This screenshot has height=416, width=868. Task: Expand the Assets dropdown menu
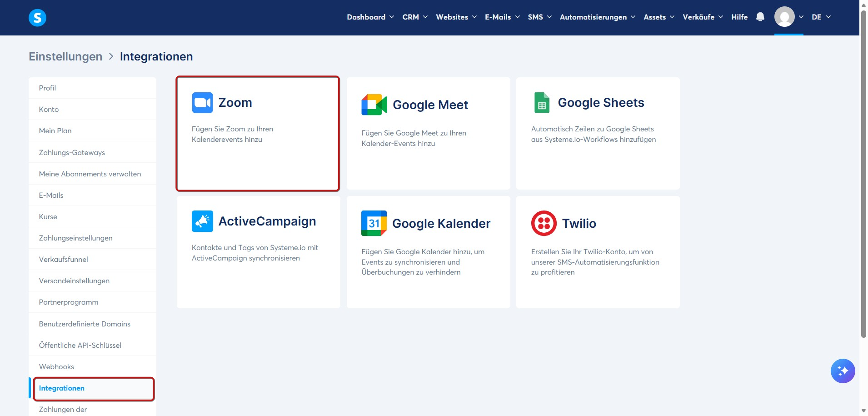coord(659,17)
